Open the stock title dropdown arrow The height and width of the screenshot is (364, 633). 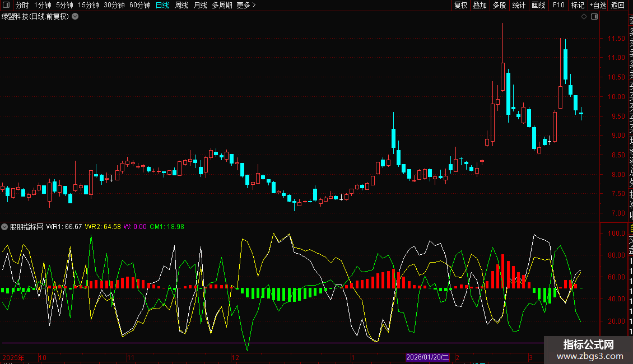75,16
